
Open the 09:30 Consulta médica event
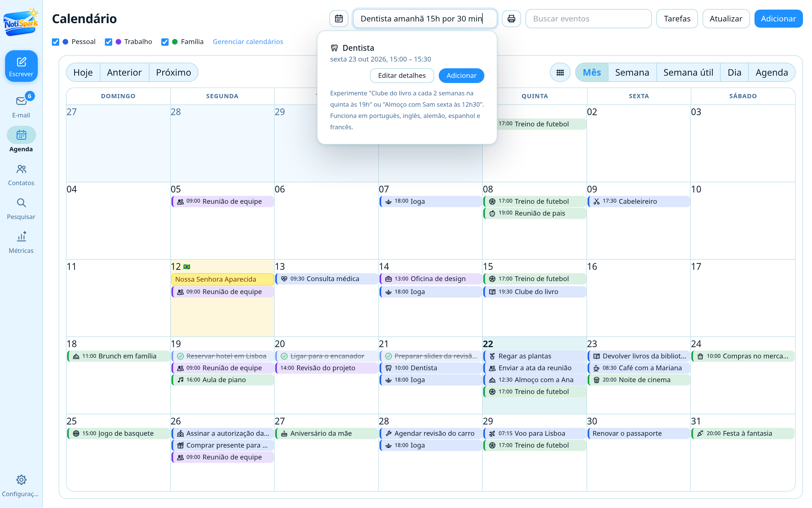pyautogui.click(x=326, y=279)
